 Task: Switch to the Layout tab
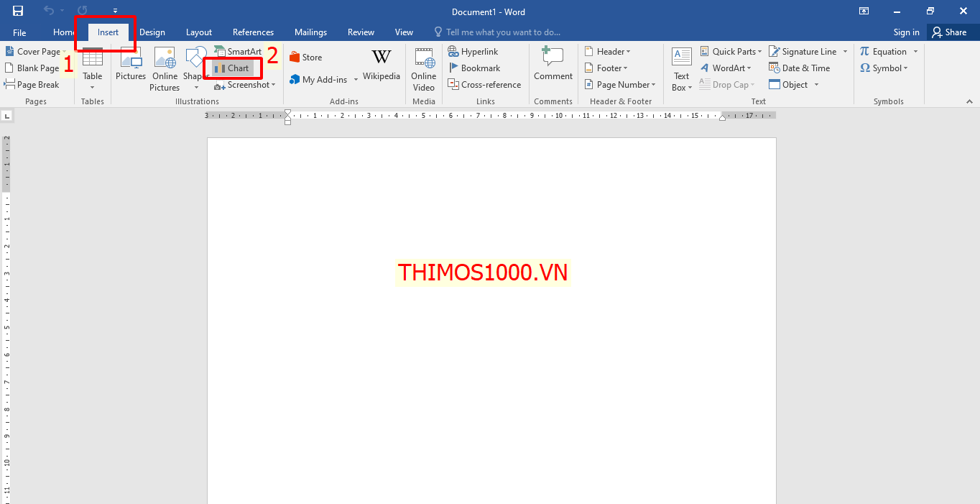point(199,32)
